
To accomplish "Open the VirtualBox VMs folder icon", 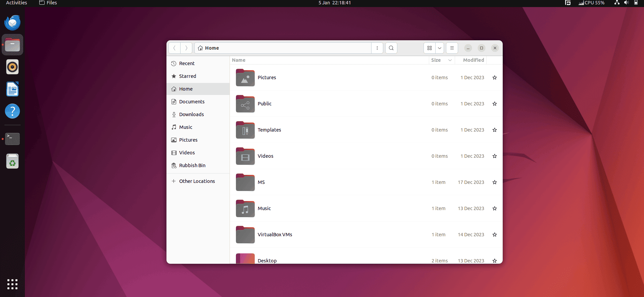I will coord(245,235).
